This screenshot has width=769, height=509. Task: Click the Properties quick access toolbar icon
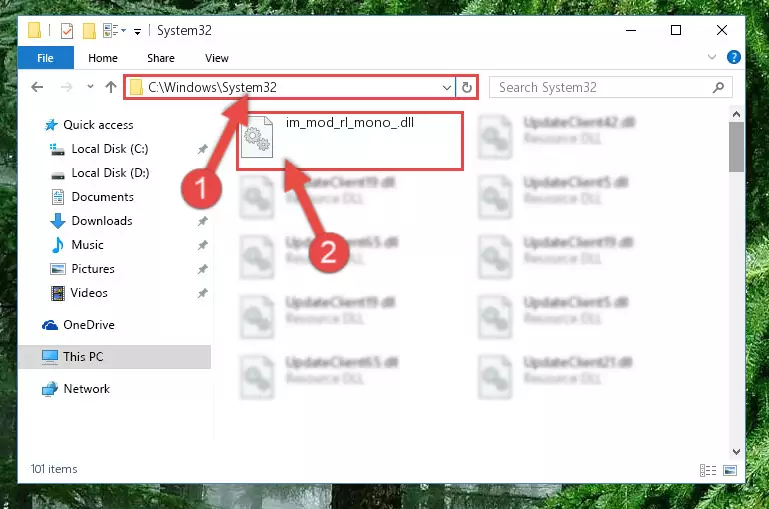point(67,30)
